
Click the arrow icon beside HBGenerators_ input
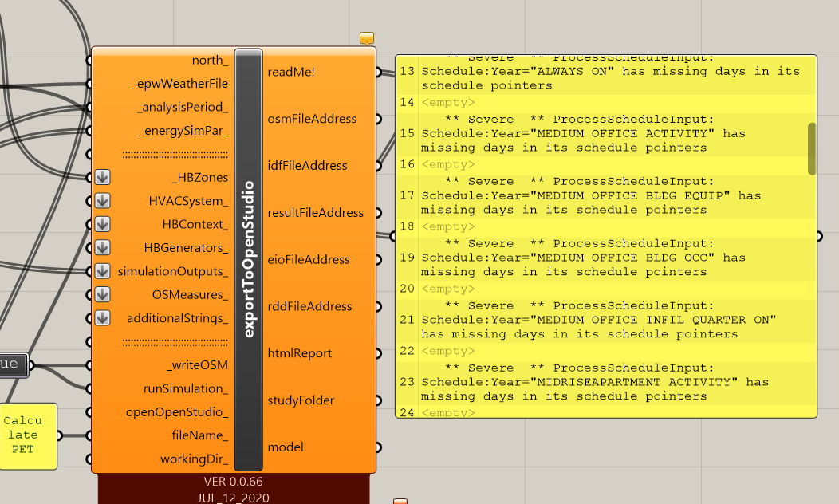(x=103, y=248)
